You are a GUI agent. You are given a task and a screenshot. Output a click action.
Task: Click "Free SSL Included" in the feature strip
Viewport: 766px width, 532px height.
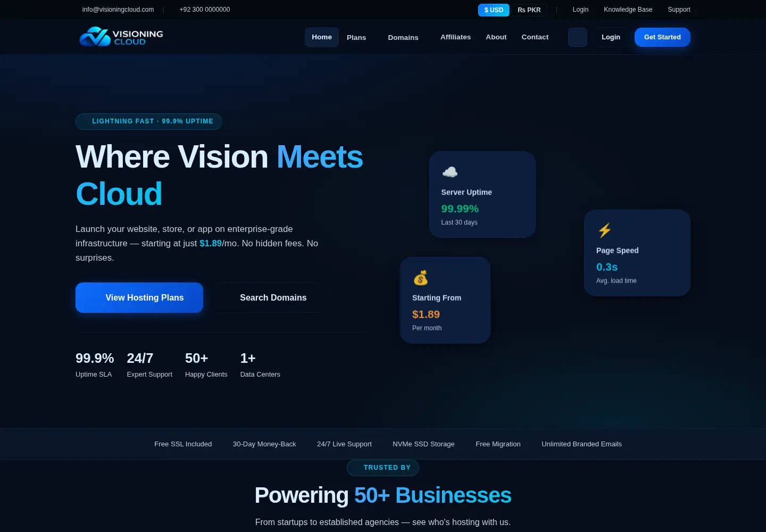coord(183,444)
